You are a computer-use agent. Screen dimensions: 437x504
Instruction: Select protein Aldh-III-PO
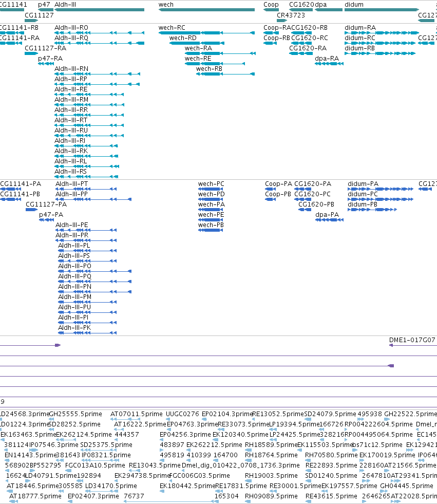point(74,266)
